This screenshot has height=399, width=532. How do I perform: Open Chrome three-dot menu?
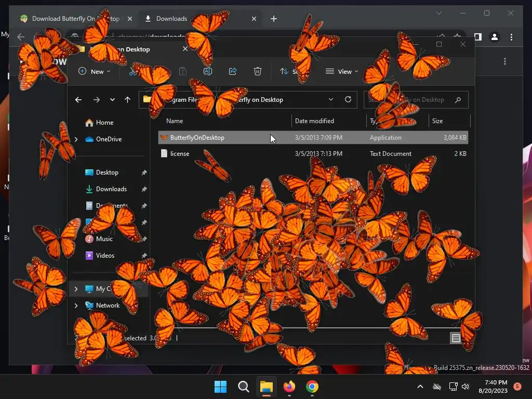pyautogui.click(x=511, y=37)
